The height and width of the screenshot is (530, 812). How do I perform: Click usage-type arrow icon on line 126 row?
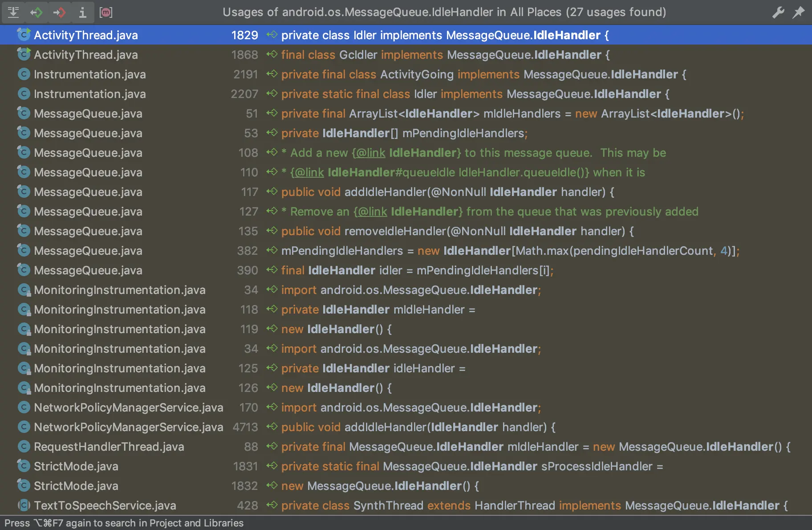pos(272,387)
